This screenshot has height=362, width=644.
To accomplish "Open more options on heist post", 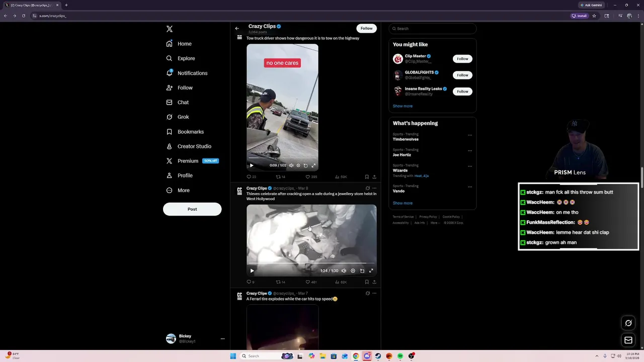I will click(374, 188).
